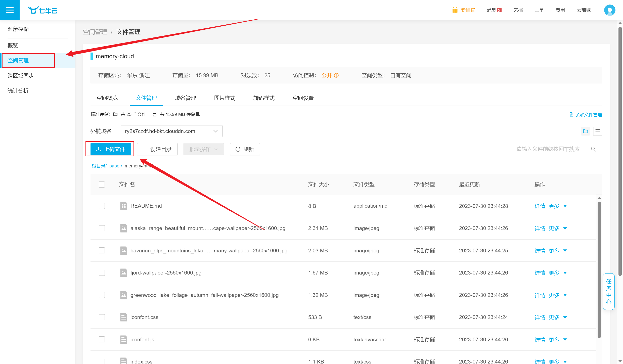Click the 上传文件 upload button
Image resolution: width=623 pixels, height=364 pixels.
[111, 149]
